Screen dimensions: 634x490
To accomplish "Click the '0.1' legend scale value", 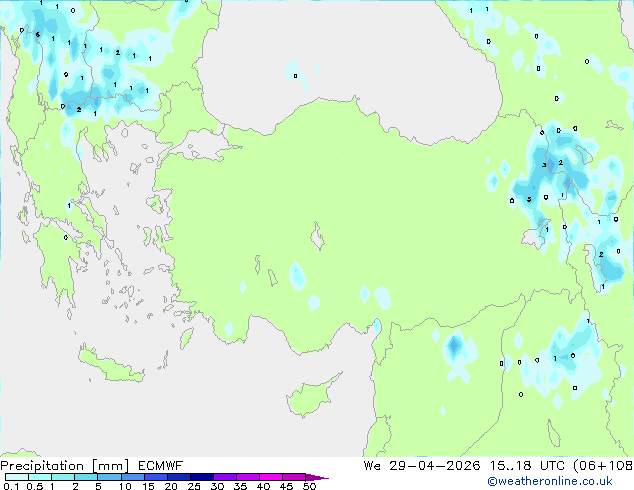I will 11,486.
